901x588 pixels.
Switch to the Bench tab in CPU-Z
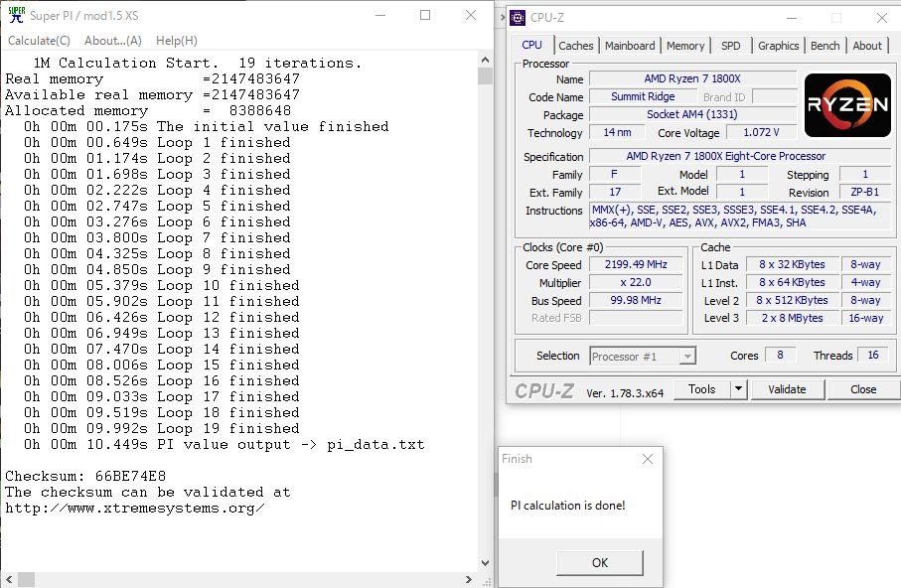coord(826,46)
